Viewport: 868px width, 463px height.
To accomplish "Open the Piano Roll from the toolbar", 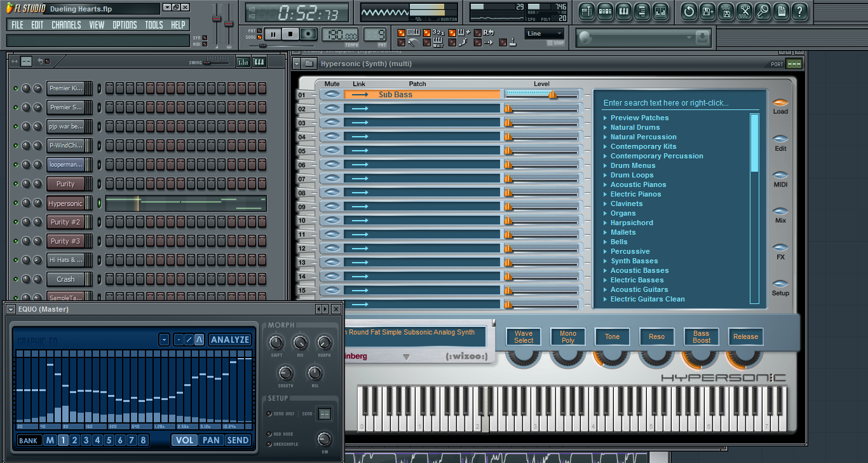I will pyautogui.click(x=623, y=11).
